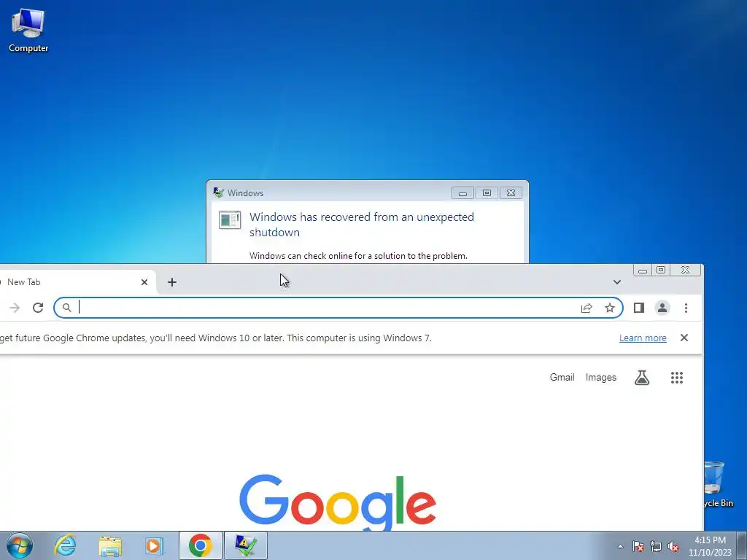The width and height of the screenshot is (747, 560).
Task: Open volume muted speaker icon
Action: point(673,546)
